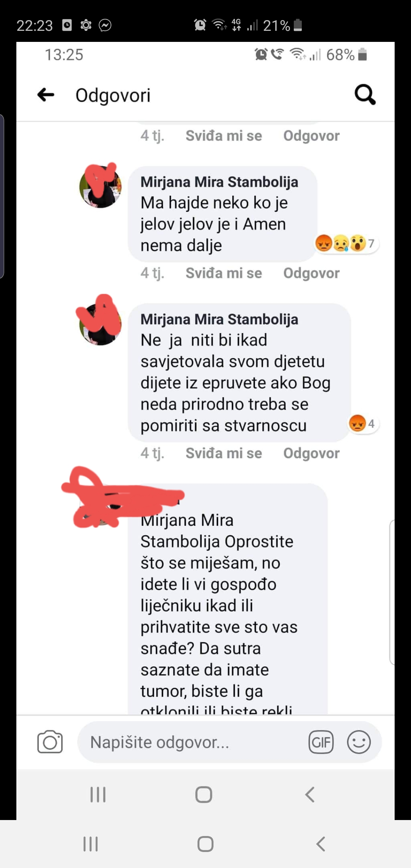The image size is (411, 868).
Task: Reply to the 'Ma hajde neko' comment
Action: point(311,273)
